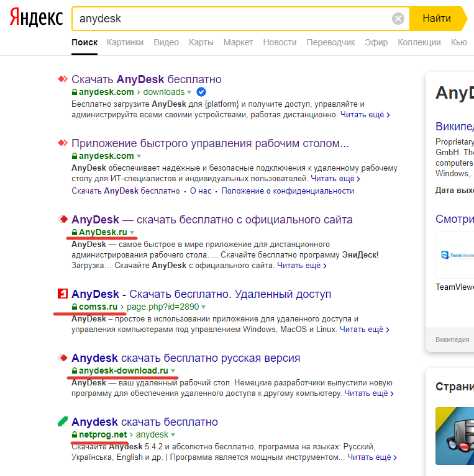Click 'Скачать AnyDesk бесплатно' sitelink under anydesk.com
This screenshot has height=476, width=474.
125,191
